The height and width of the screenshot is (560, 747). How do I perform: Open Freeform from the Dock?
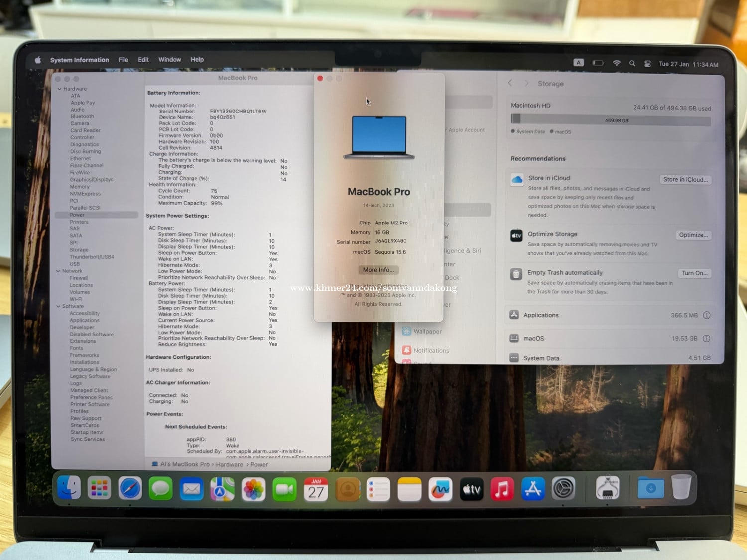(x=440, y=489)
